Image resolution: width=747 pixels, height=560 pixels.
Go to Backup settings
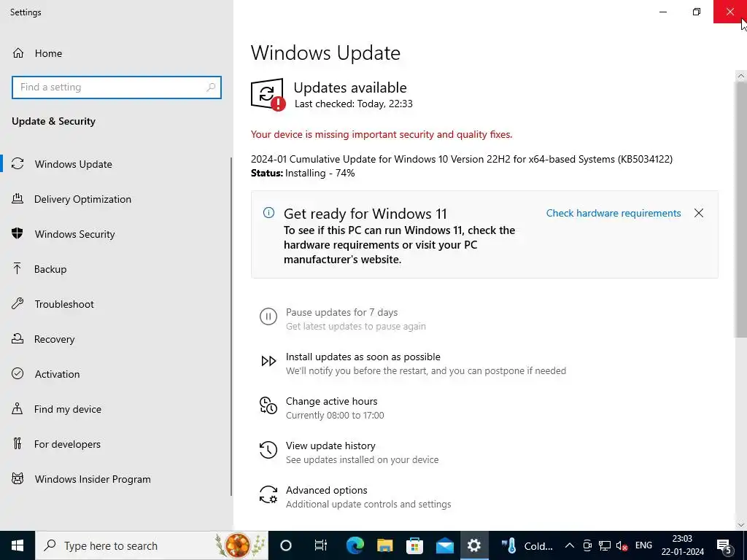pos(50,269)
